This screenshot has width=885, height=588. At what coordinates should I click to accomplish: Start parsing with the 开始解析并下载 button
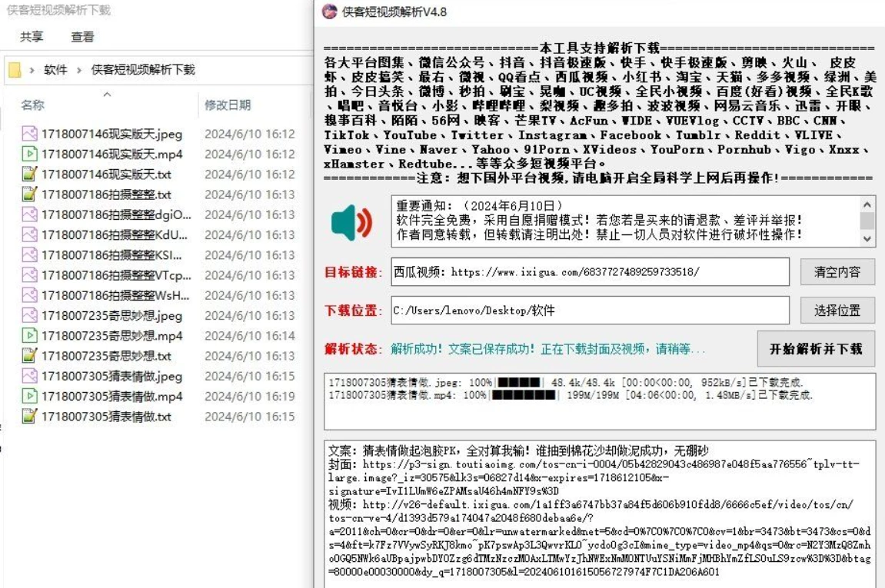pyautogui.click(x=816, y=349)
